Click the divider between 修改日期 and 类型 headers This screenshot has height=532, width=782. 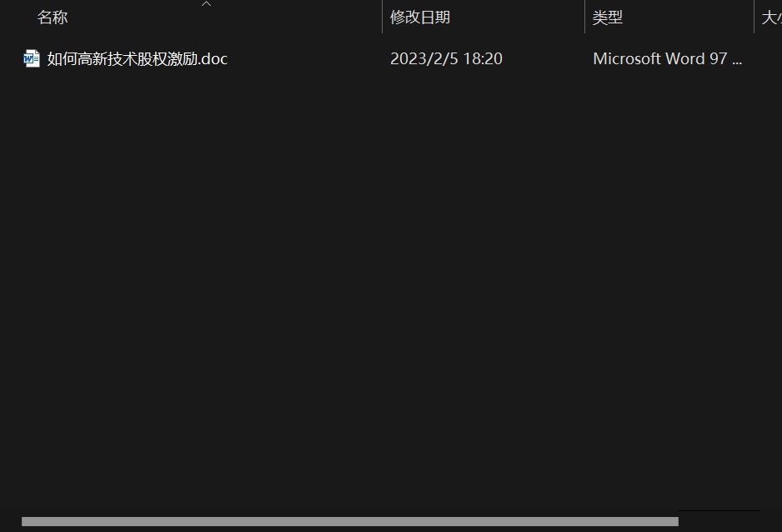[x=584, y=17]
